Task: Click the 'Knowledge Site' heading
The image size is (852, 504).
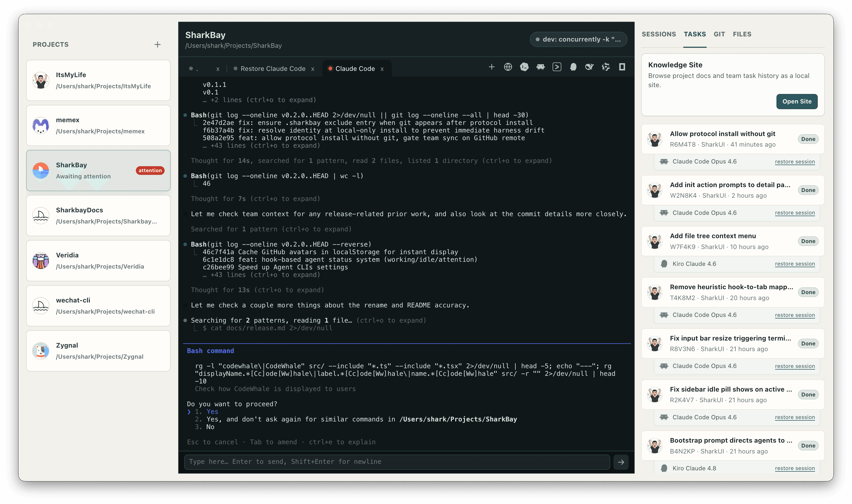Action: pyautogui.click(x=675, y=65)
